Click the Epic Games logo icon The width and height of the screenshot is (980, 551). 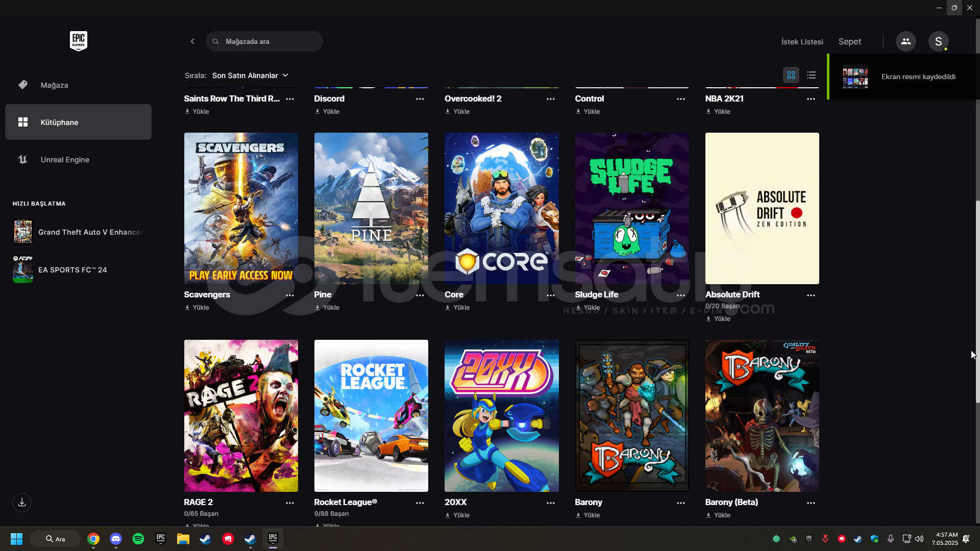click(78, 41)
